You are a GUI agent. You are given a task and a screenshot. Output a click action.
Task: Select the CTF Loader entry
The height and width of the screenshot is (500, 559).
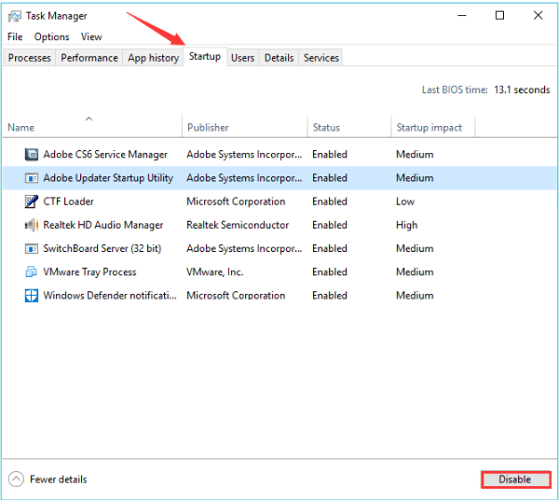[x=280, y=201]
